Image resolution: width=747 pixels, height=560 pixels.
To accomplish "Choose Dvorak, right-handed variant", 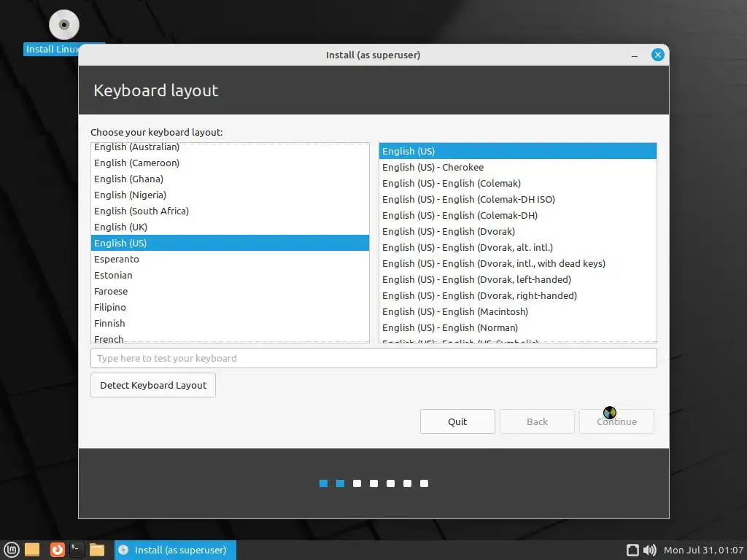I will (518, 295).
